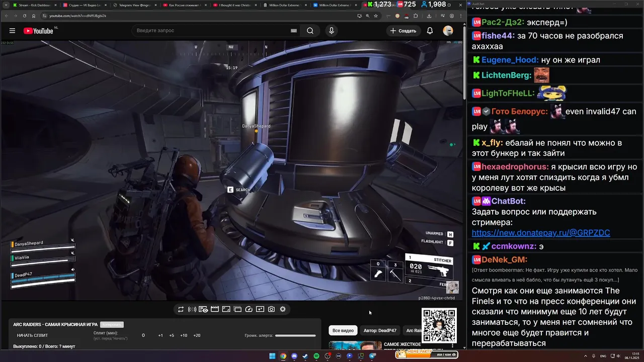
Task: Click the browser back arrow
Action: [6, 16]
